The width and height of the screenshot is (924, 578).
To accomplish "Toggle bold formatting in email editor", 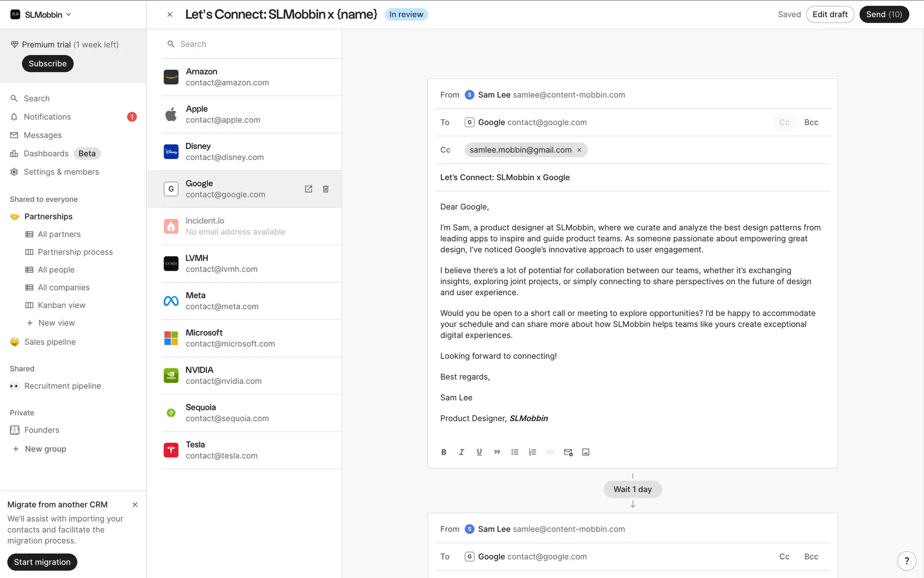I will (444, 452).
